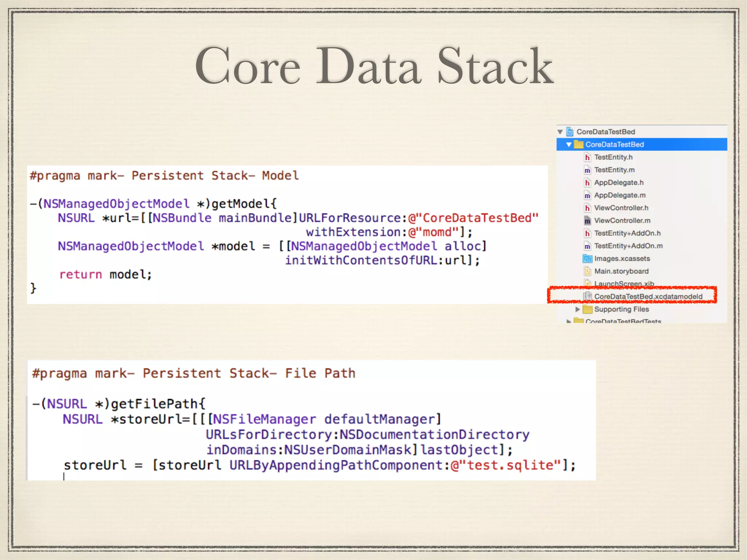Open AppDelegate.m file
Viewport: 747px width, 560px height.
tap(620, 195)
